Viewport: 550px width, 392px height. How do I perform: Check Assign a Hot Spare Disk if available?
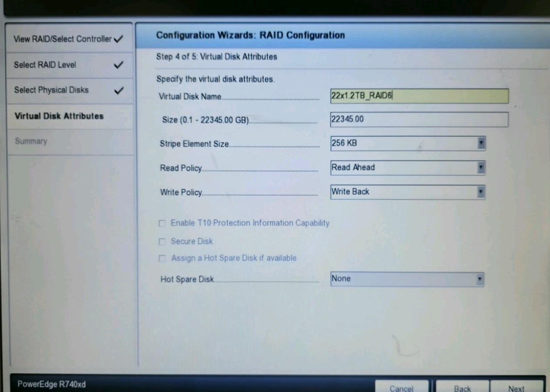coord(162,258)
